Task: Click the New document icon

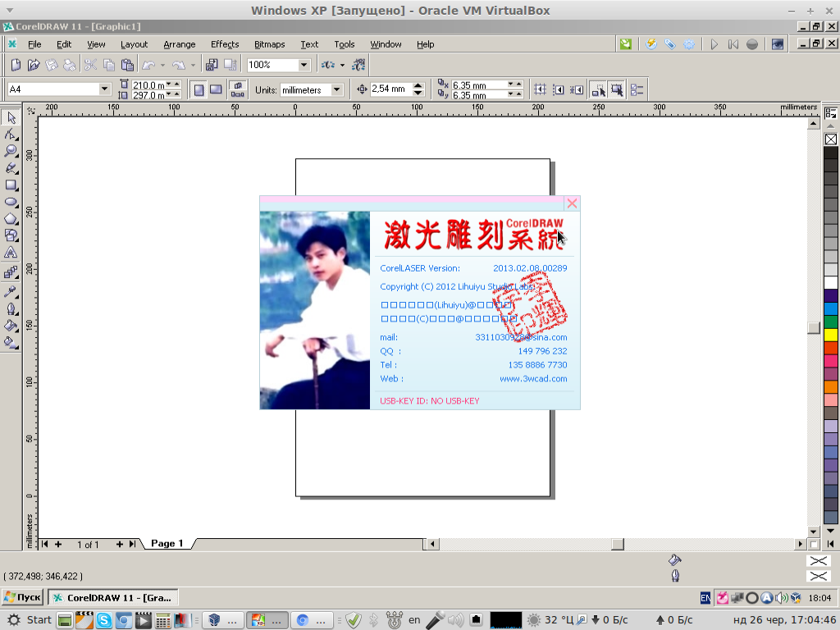Action: click(16, 65)
